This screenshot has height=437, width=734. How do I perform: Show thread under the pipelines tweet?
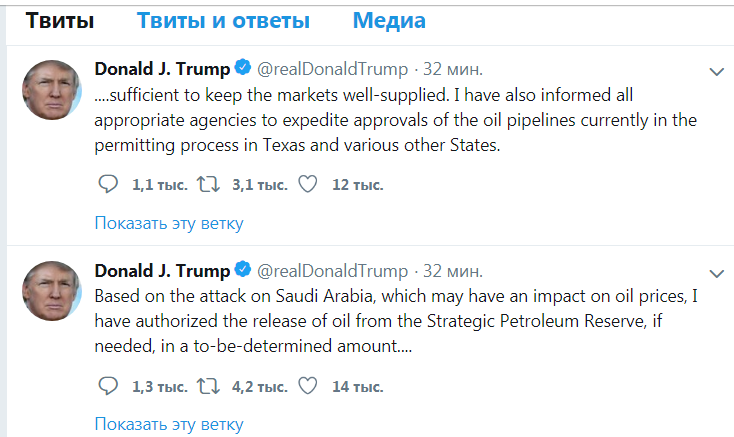click(x=169, y=223)
